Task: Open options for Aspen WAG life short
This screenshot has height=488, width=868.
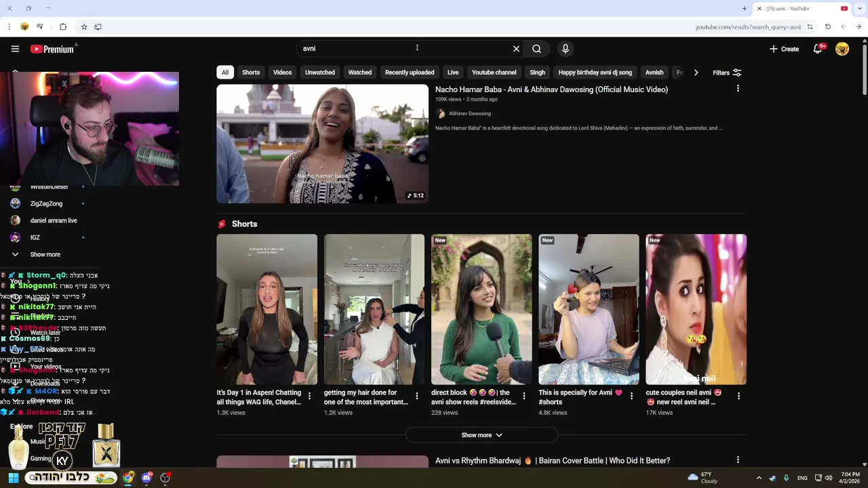Action: (x=309, y=396)
